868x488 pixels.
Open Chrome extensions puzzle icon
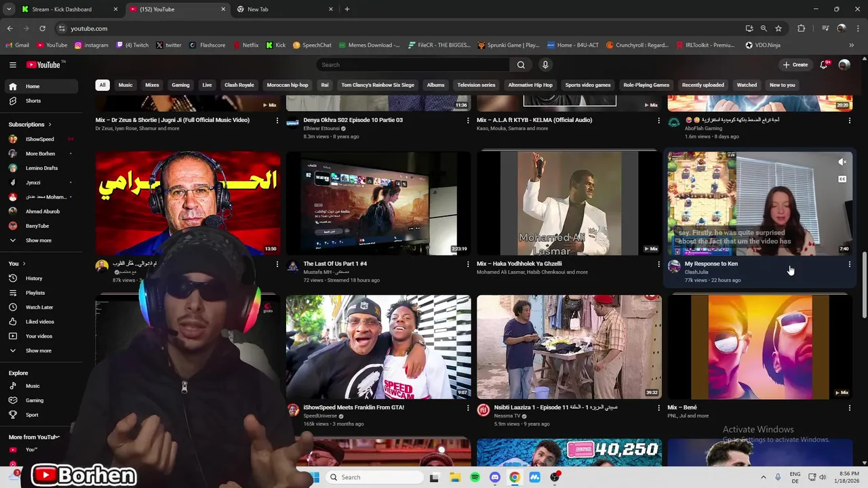click(x=802, y=28)
